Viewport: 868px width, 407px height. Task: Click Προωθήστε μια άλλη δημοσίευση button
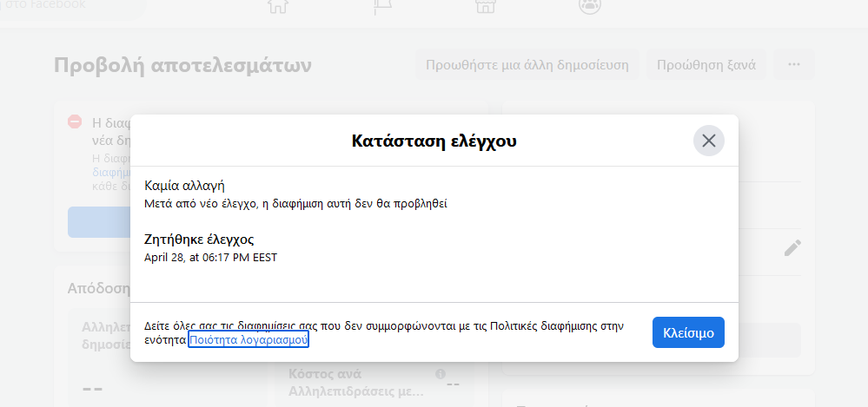click(x=527, y=65)
